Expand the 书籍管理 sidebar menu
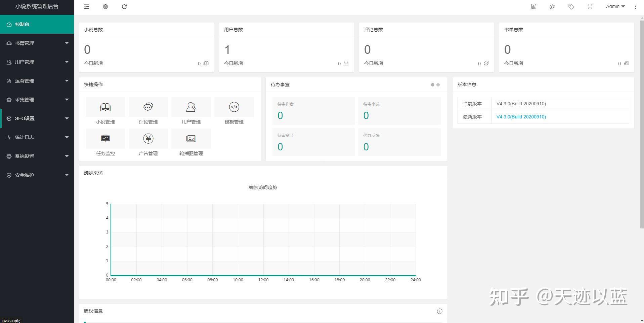The image size is (644, 323). click(37, 43)
